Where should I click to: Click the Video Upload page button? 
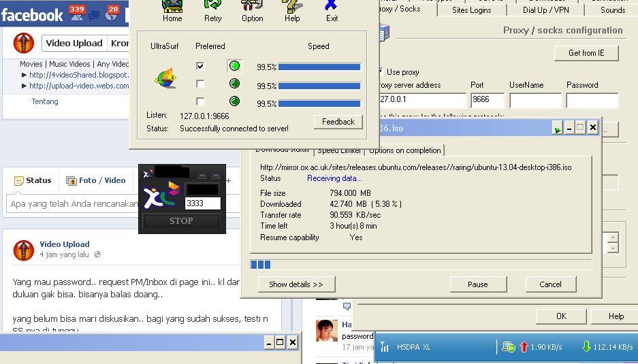tap(74, 43)
